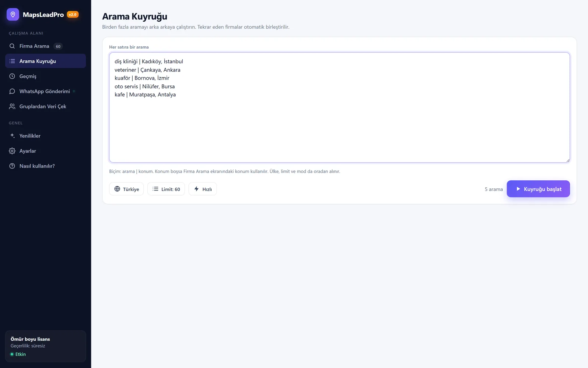Image resolution: width=588 pixels, height=368 pixels.
Task: Click the Türkiye country chip label
Action: (x=131, y=189)
